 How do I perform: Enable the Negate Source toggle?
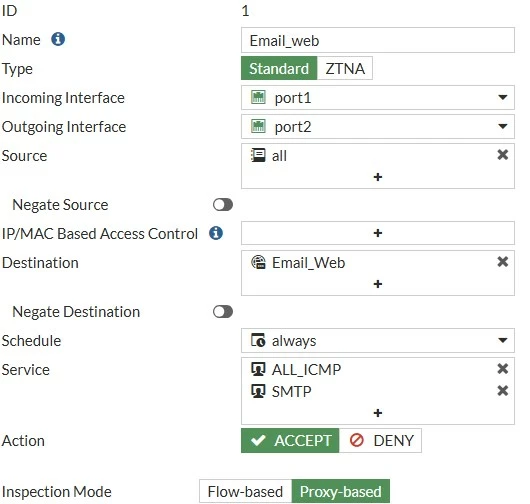pyautogui.click(x=223, y=205)
